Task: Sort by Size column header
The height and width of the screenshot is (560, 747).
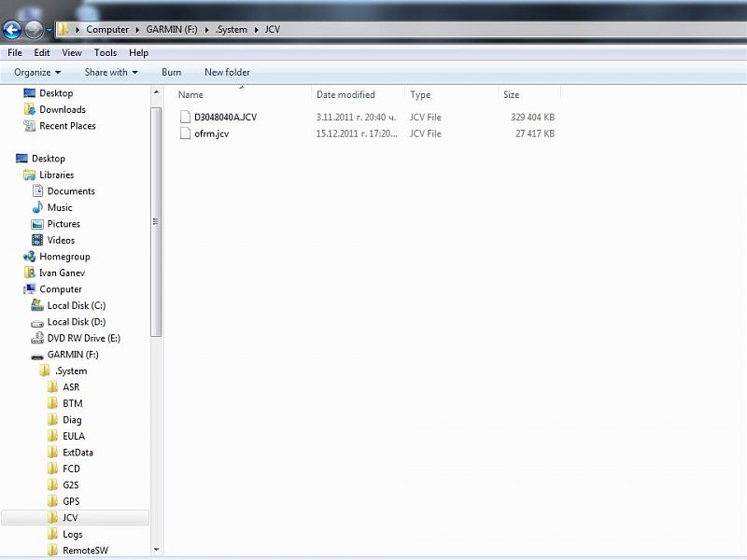Action: (x=511, y=95)
